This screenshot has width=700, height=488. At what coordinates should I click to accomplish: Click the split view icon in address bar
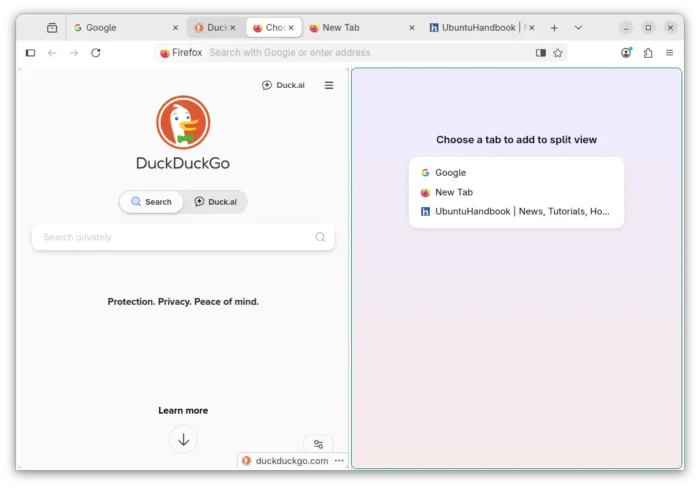tap(541, 53)
